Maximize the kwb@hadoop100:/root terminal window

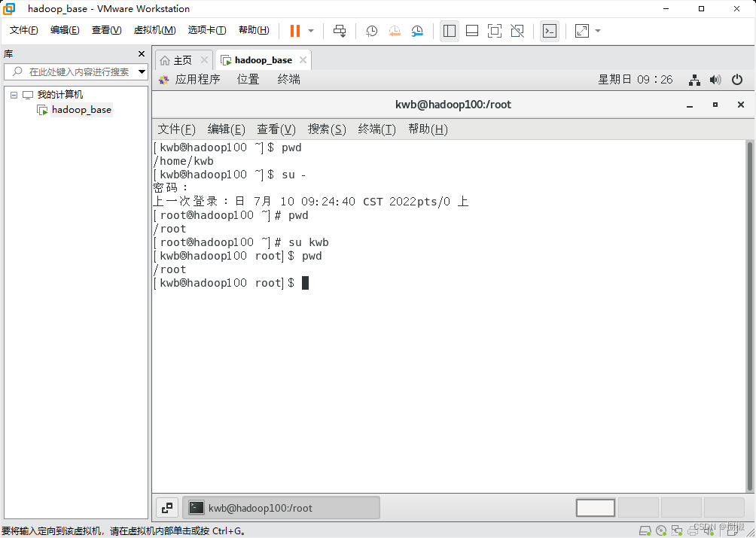715,105
